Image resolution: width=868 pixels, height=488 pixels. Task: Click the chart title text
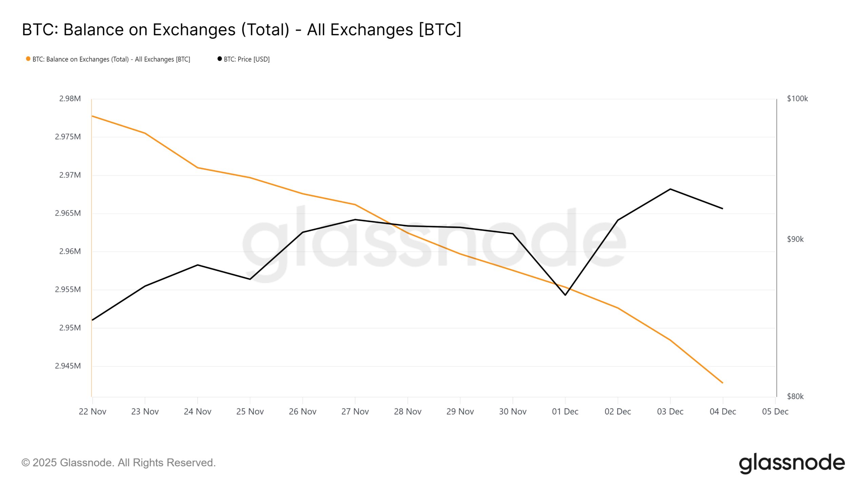pos(241,29)
